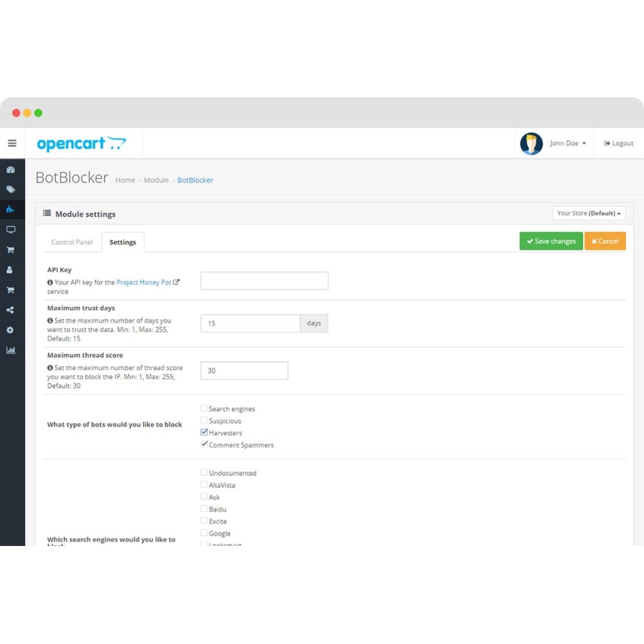The width and height of the screenshot is (644, 644).
Task: Enable the Suspicious checkbox
Action: [x=204, y=420]
